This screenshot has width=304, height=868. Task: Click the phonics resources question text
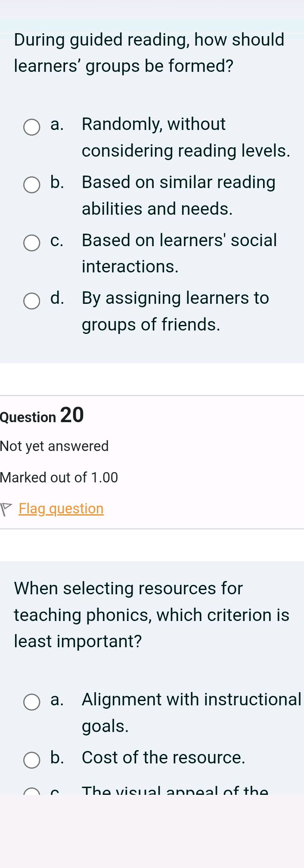point(151,615)
